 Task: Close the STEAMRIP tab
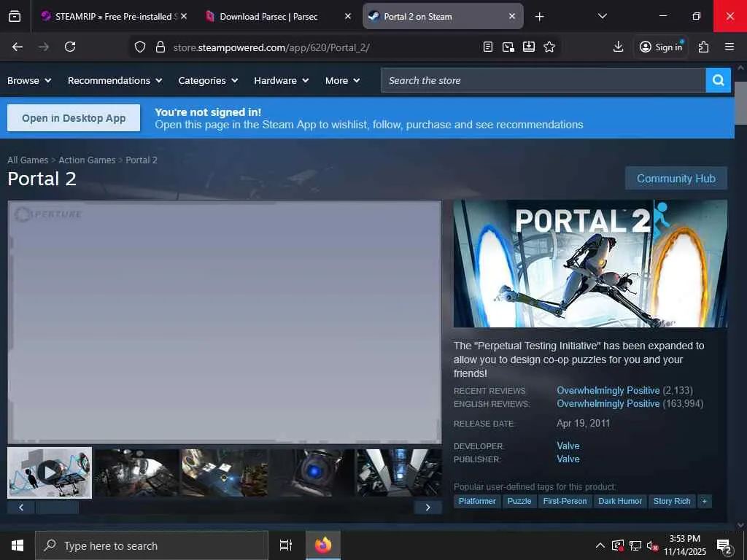coord(184,16)
